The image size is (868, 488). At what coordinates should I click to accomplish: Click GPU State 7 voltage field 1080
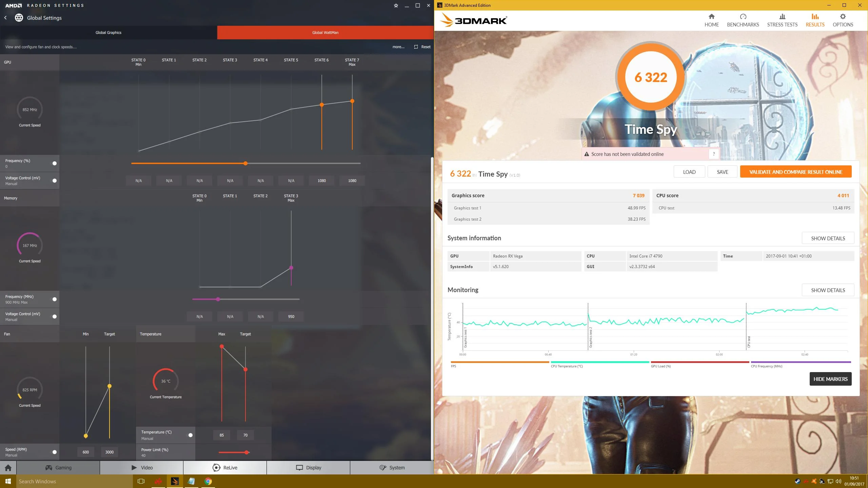tap(352, 181)
